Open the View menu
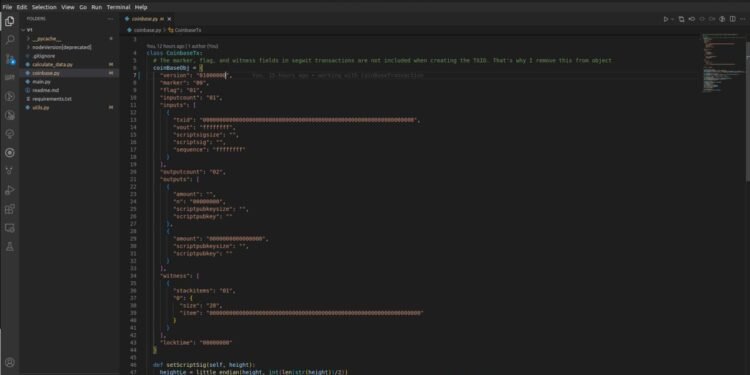The height and width of the screenshot is (375, 750). (68, 7)
